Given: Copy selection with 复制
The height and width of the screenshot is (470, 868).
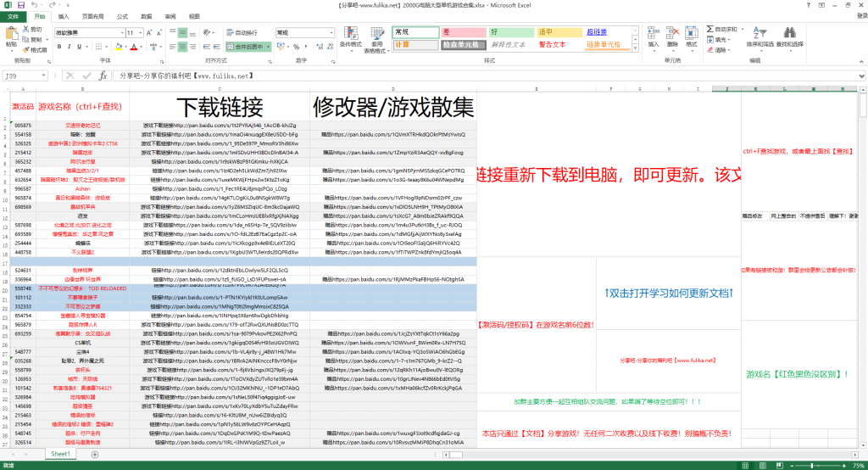Looking at the screenshot, I should (33, 39).
